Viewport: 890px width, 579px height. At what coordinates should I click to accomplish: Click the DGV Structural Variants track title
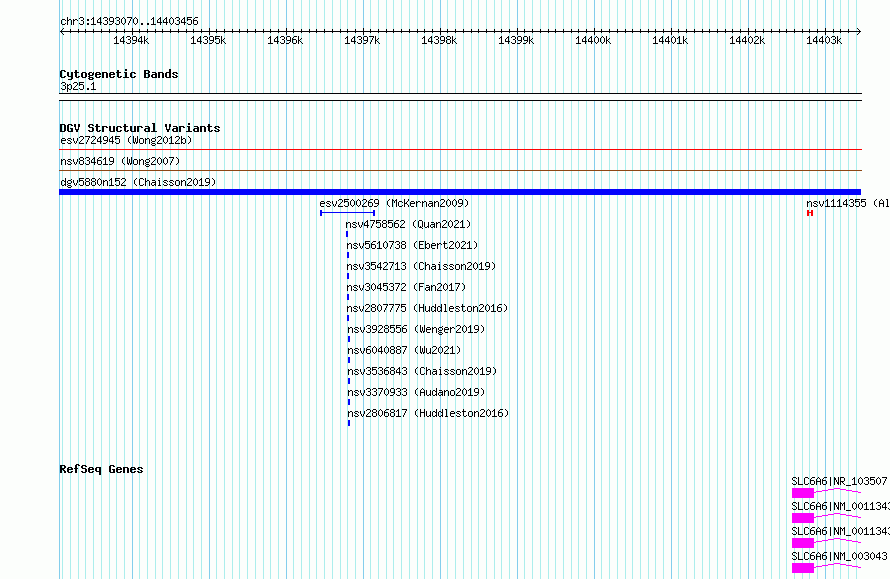click(x=140, y=128)
